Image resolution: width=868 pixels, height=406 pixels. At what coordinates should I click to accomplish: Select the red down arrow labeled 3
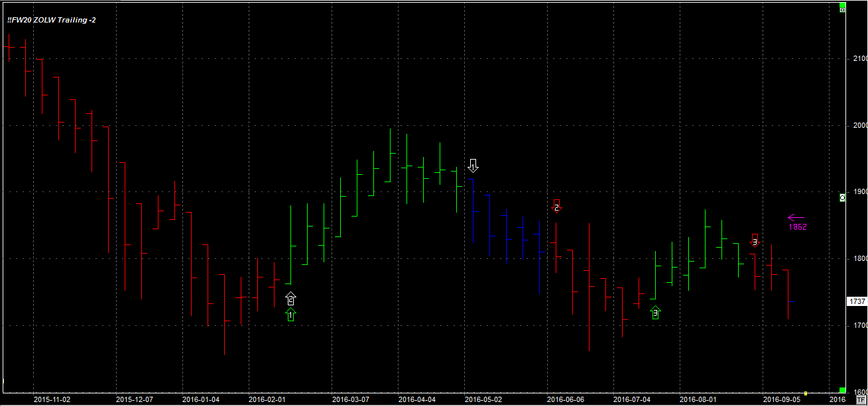[755, 240]
